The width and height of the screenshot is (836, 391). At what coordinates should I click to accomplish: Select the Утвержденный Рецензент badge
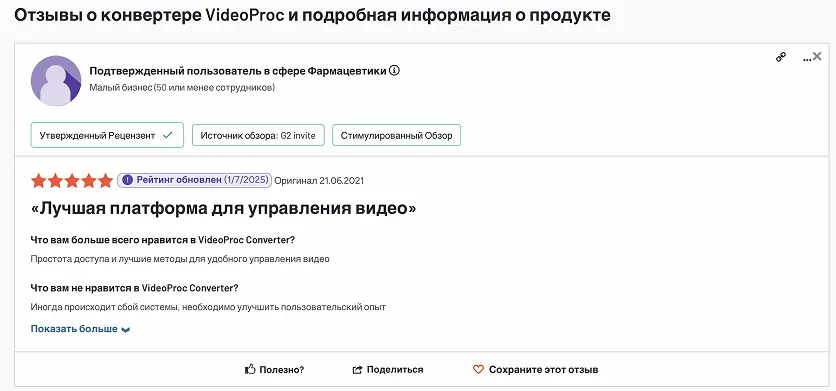(107, 135)
